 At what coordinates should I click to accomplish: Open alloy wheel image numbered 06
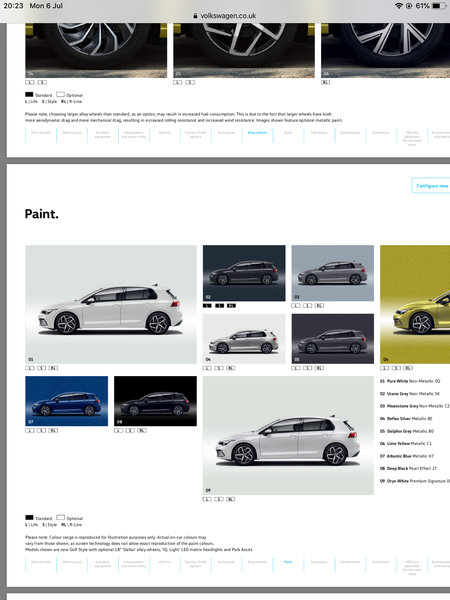(386, 50)
